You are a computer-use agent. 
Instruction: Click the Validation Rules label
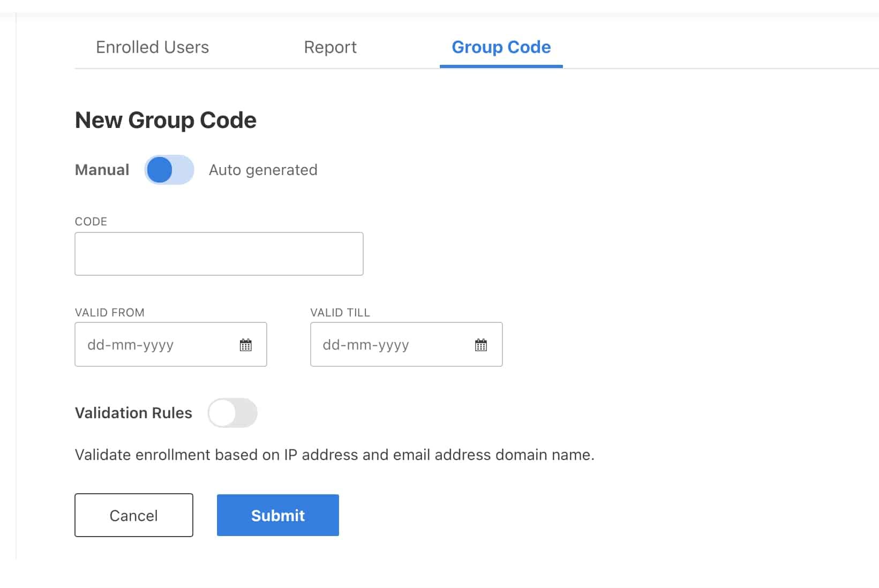(x=133, y=413)
